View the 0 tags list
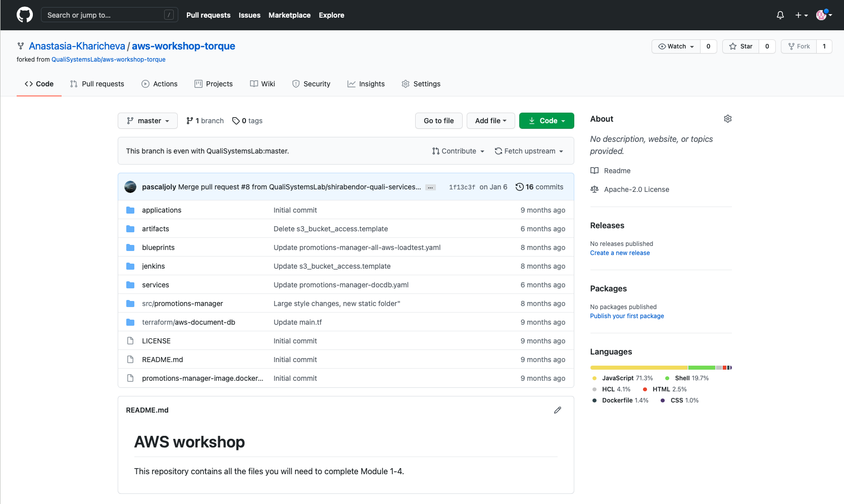Image resolution: width=844 pixels, height=504 pixels. click(x=247, y=121)
